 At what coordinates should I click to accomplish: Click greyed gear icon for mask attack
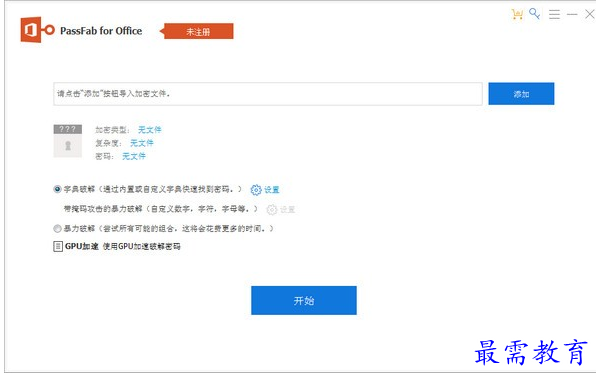[x=271, y=209]
